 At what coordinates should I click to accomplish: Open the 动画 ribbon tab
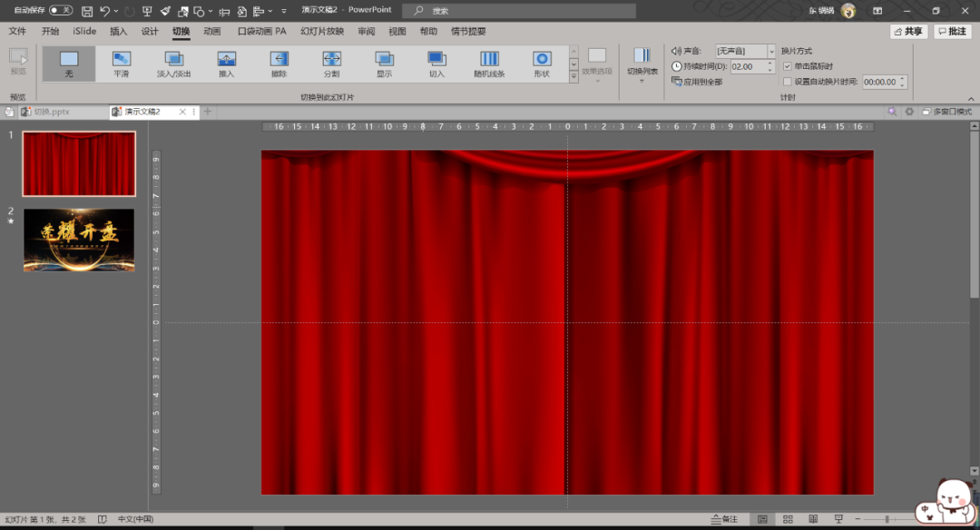(x=211, y=31)
